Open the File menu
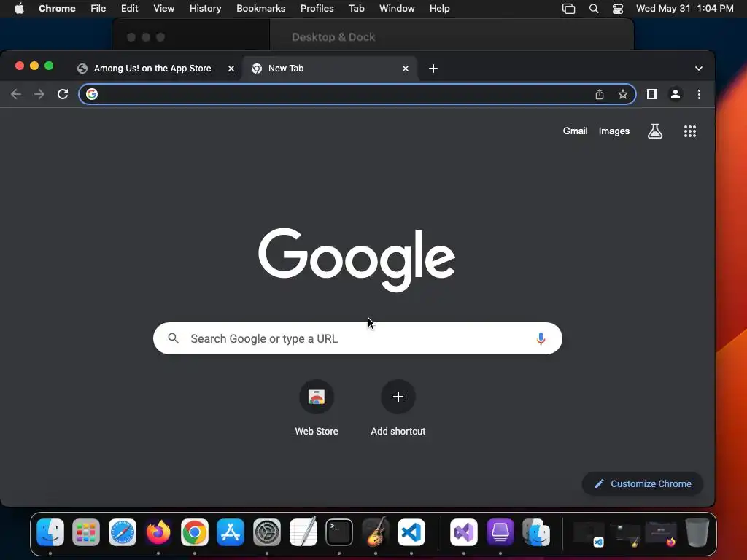 pyautogui.click(x=98, y=9)
